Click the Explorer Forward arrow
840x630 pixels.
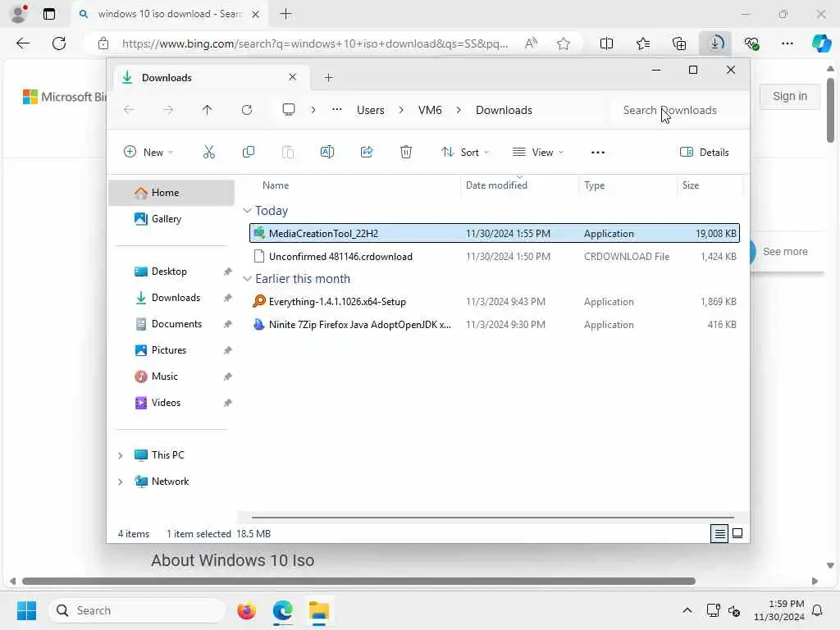click(x=168, y=110)
